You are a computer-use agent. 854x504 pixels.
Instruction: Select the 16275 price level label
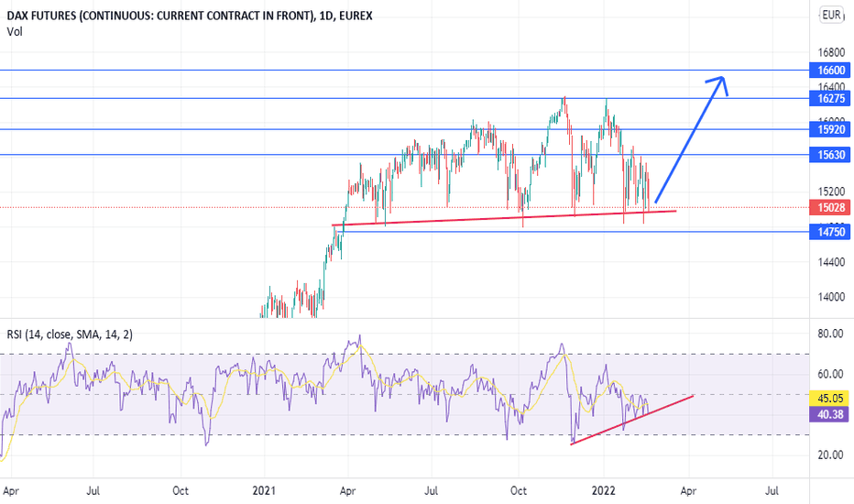(x=830, y=99)
